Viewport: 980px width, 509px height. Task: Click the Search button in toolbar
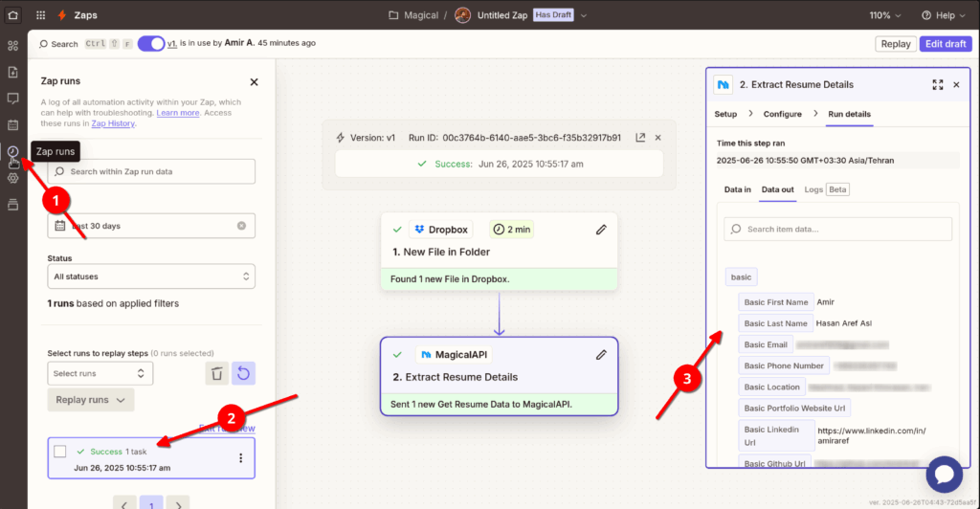[x=58, y=44]
